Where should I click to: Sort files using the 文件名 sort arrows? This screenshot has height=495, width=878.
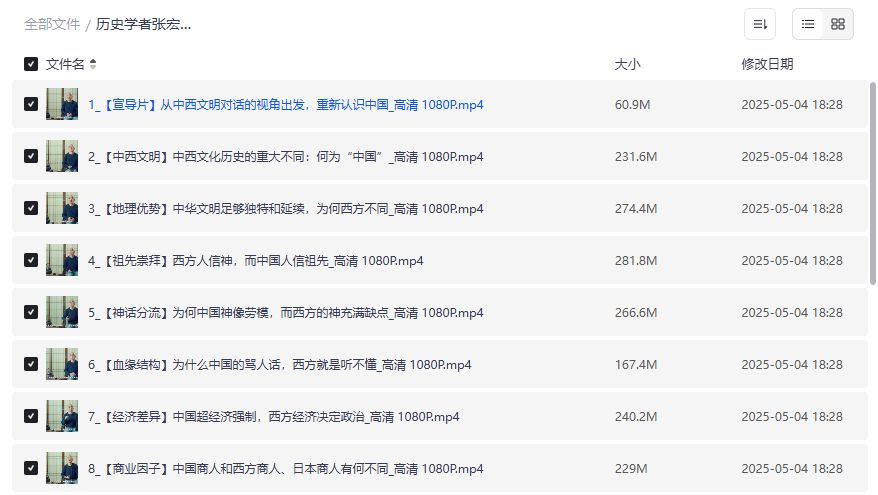tap(93, 64)
